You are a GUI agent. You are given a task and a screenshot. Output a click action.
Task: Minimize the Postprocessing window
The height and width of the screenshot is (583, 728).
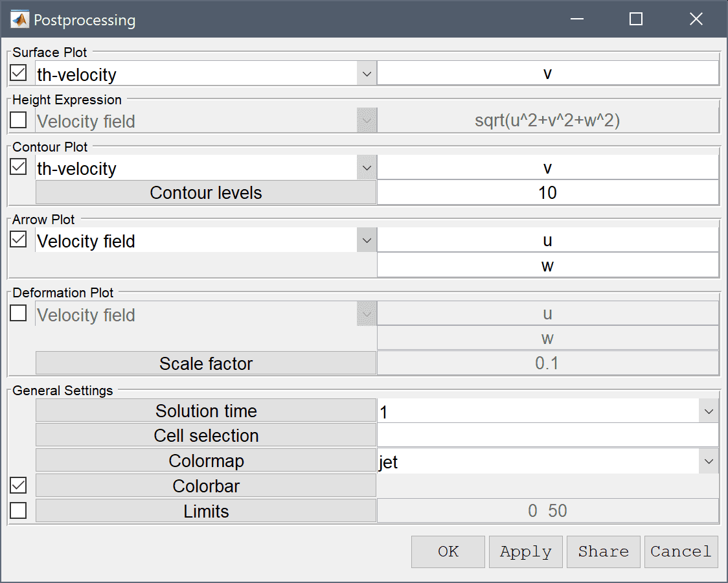577,19
